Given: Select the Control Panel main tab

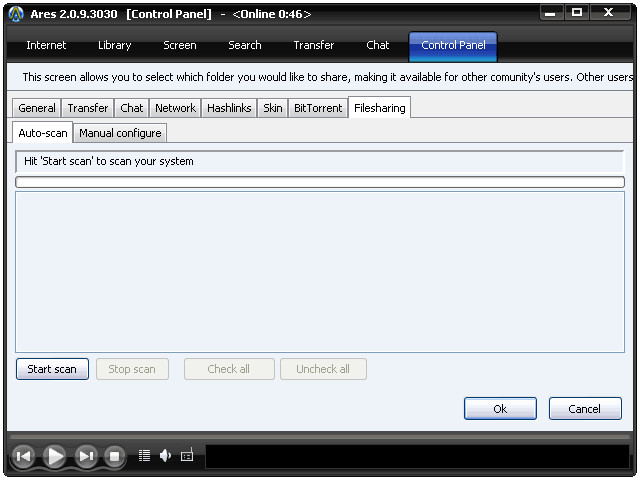Looking at the screenshot, I should (x=453, y=47).
